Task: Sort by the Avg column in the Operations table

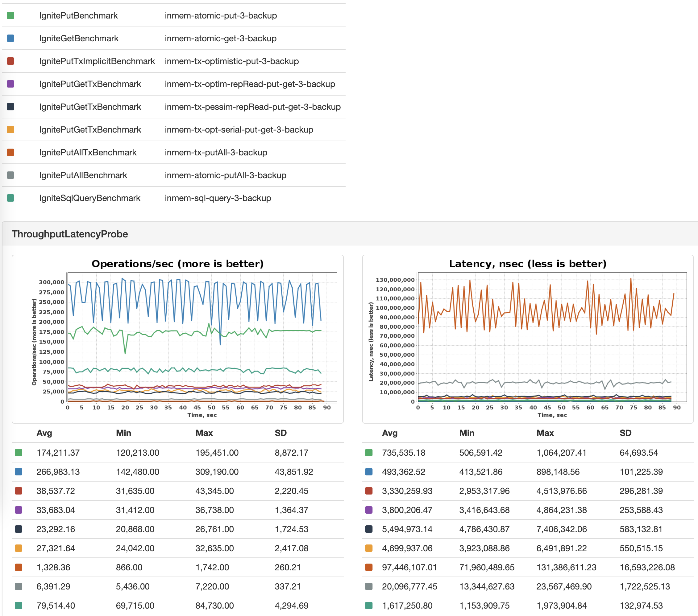Action: [x=44, y=433]
